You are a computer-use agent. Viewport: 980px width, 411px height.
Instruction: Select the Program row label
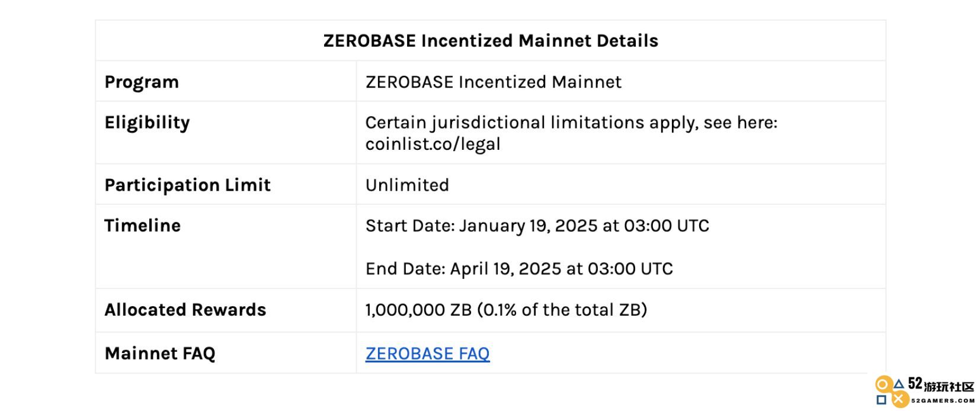tap(142, 82)
